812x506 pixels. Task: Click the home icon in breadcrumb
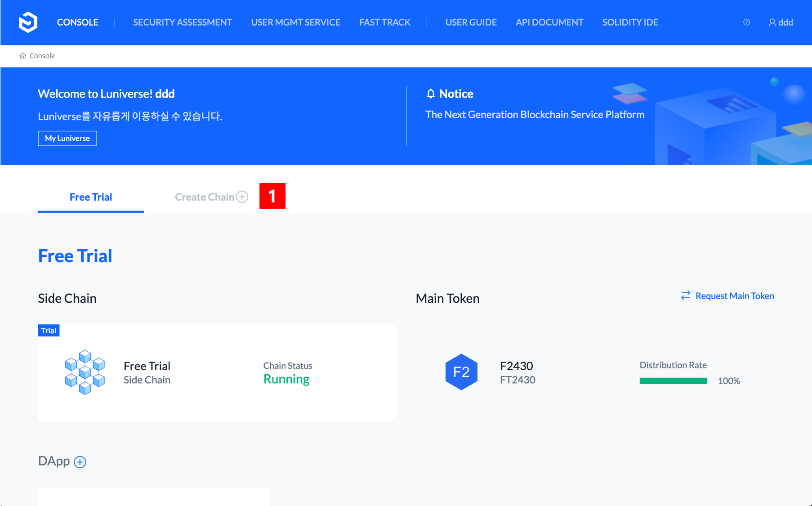(22, 55)
